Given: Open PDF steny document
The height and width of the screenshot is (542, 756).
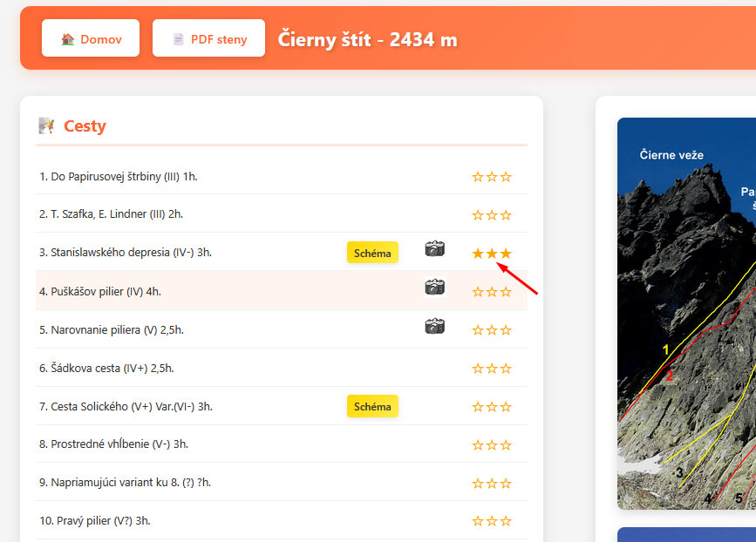Looking at the screenshot, I should [208, 38].
